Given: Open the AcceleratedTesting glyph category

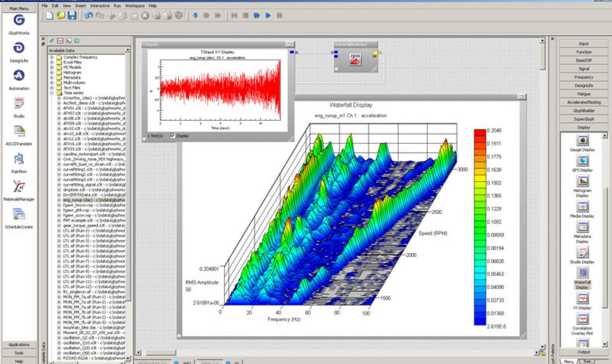Looking at the screenshot, I should click(x=584, y=102).
